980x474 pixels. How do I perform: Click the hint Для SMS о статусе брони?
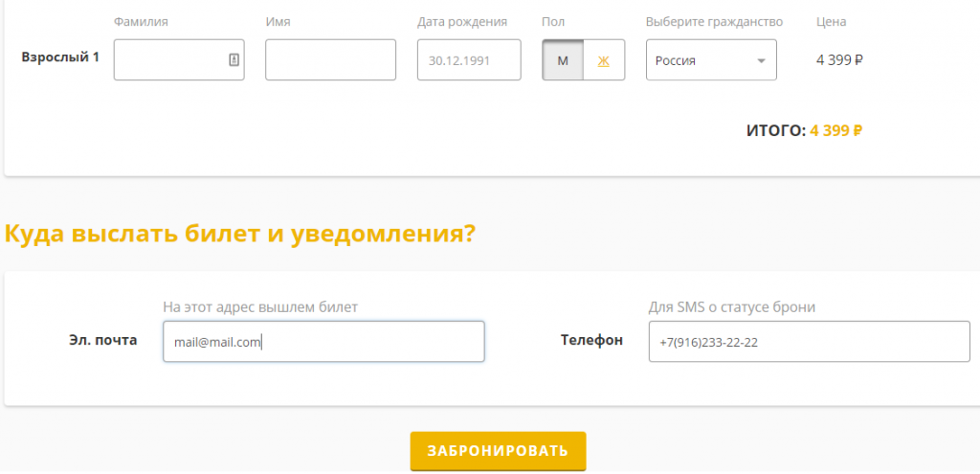point(732,307)
